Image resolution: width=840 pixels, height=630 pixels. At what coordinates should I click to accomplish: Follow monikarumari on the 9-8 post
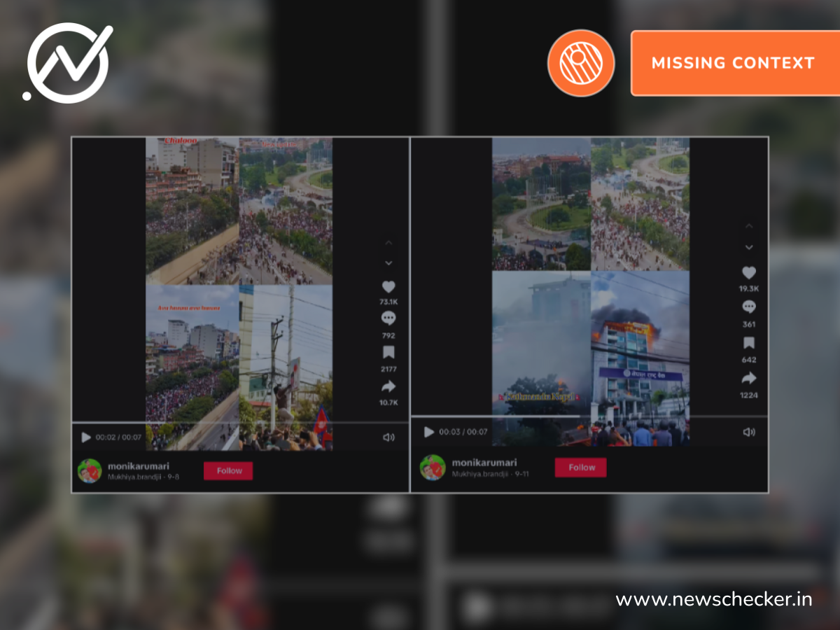click(228, 471)
